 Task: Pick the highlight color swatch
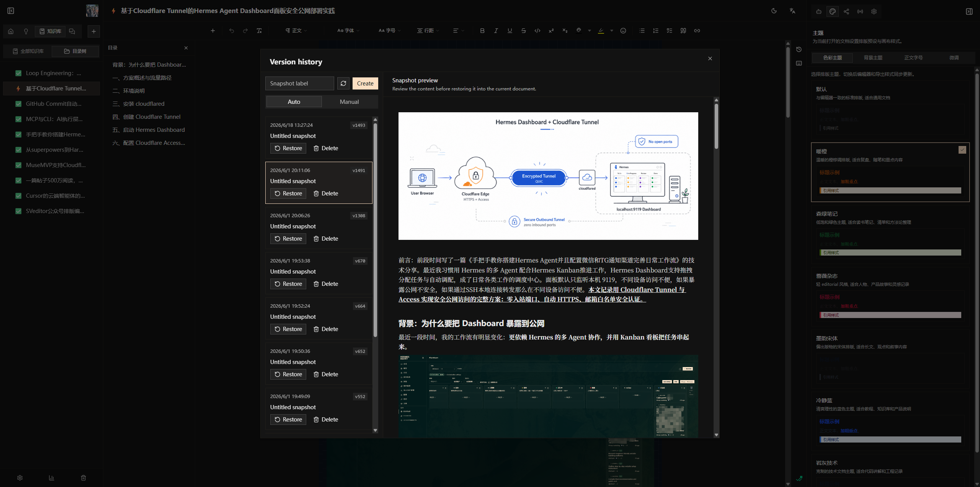coord(601,31)
